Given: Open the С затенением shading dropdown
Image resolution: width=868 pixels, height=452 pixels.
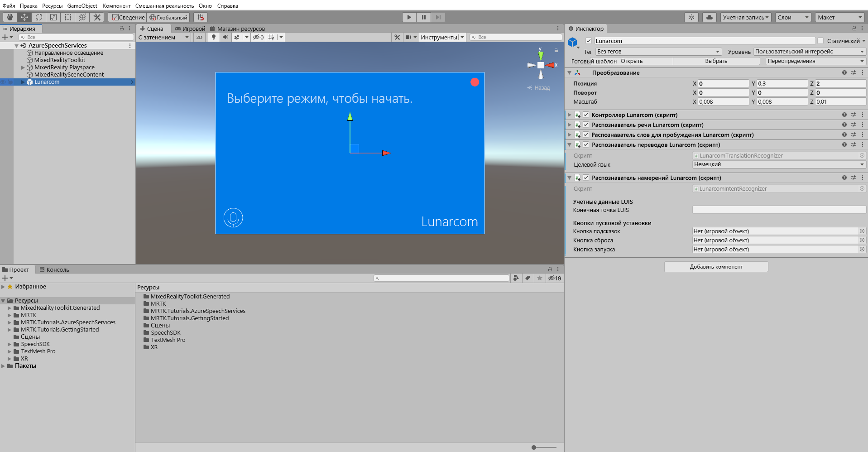Looking at the screenshot, I should click(163, 37).
